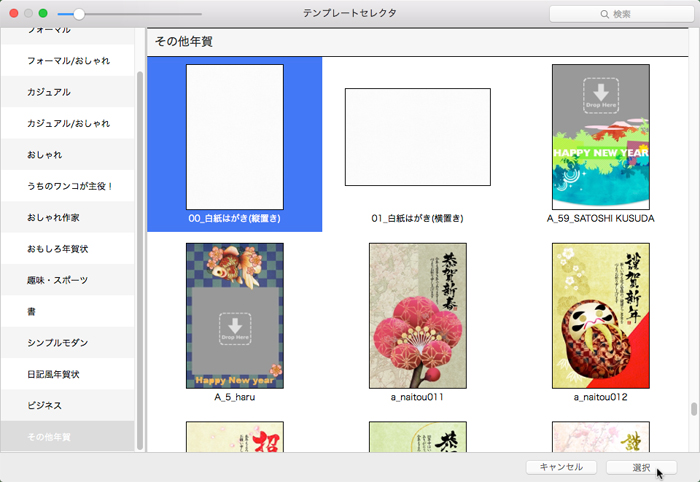
Task: Confirm with the 選択 button
Action: click(641, 467)
